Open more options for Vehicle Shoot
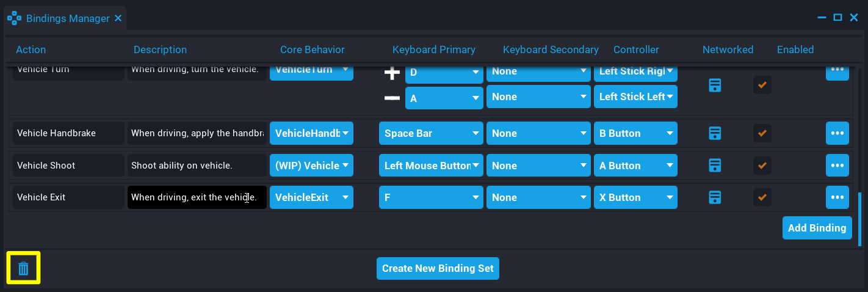868x292 pixels. coord(837,165)
